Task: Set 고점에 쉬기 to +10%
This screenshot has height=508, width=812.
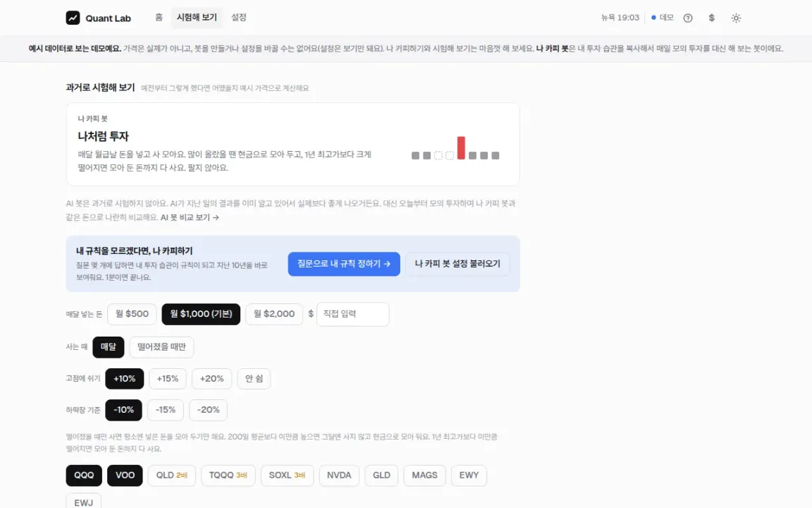Action: tap(124, 379)
